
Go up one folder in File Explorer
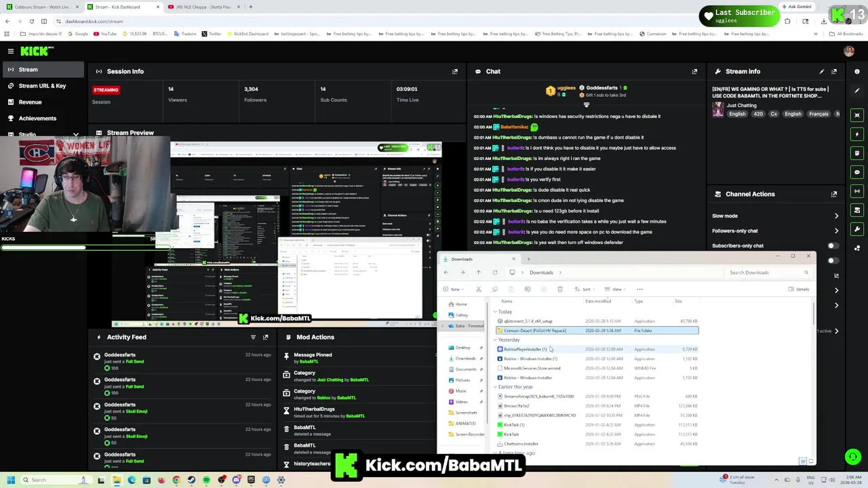pyautogui.click(x=479, y=272)
